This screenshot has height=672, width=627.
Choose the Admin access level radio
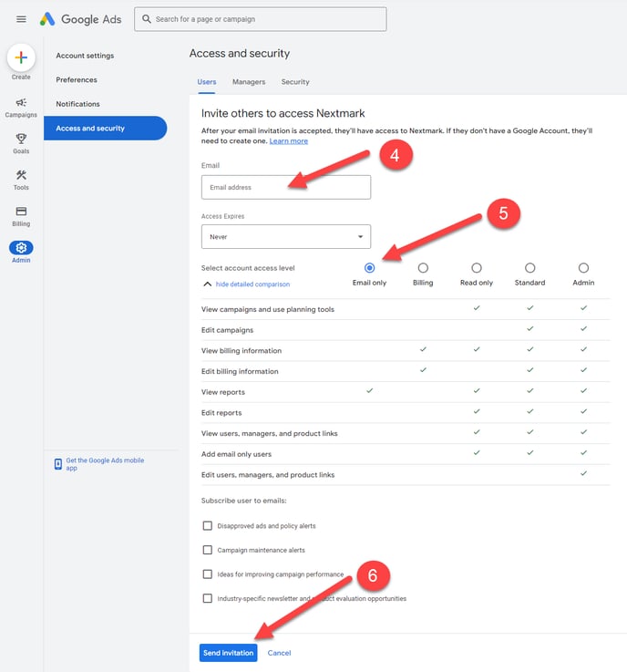click(583, 268)
